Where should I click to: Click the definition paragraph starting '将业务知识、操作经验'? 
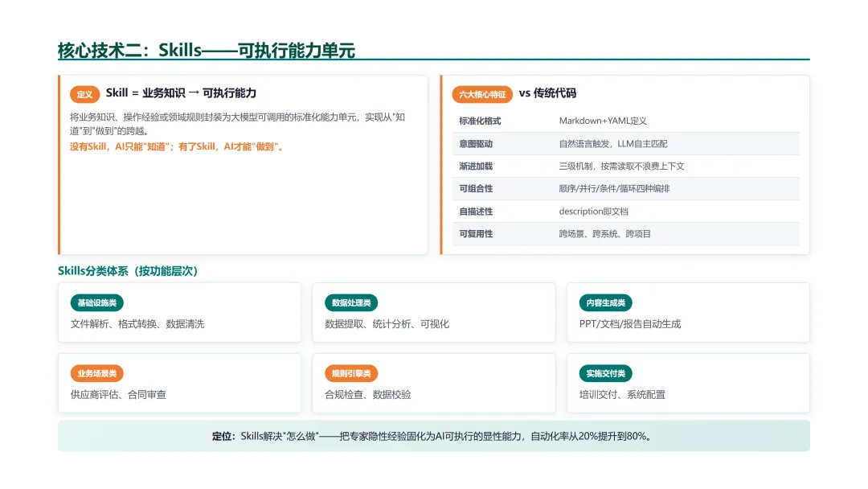[237, 124]
